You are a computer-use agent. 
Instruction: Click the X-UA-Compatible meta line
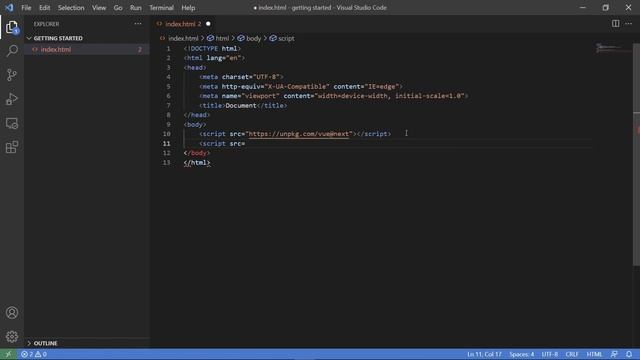pyautogui.click(x=301, y=87)
